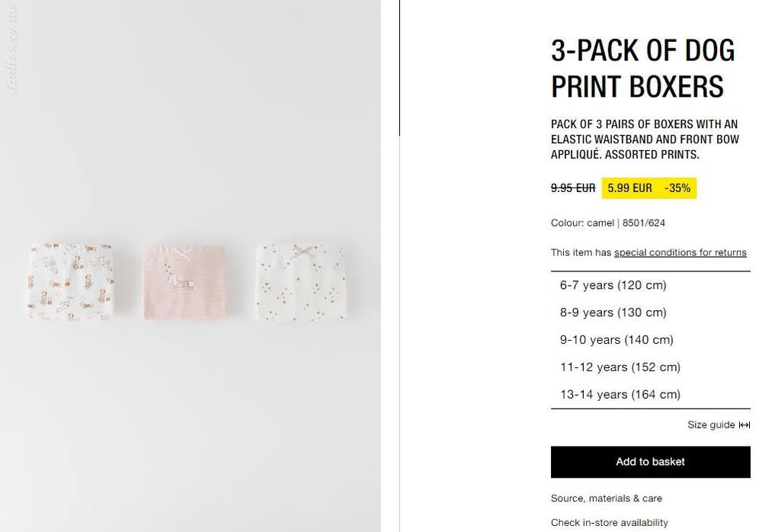Click the size guide ruler icon
The image size is (762, 532).
tap(744, 425)
